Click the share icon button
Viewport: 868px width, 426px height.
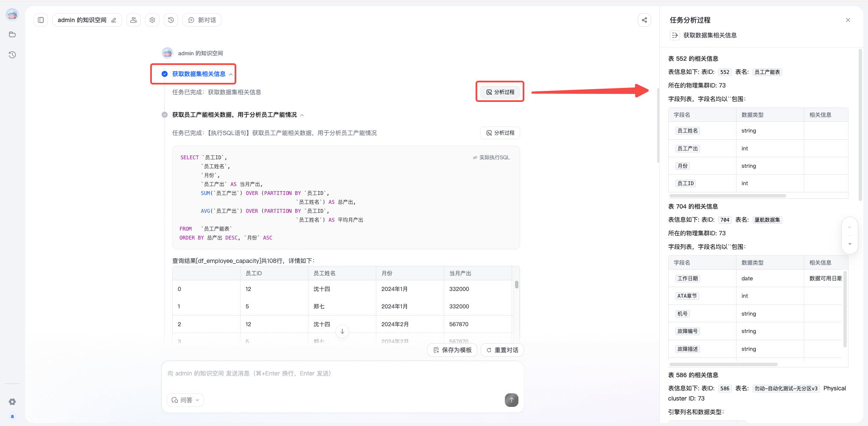pyautogui.click(x=644, y=20)
